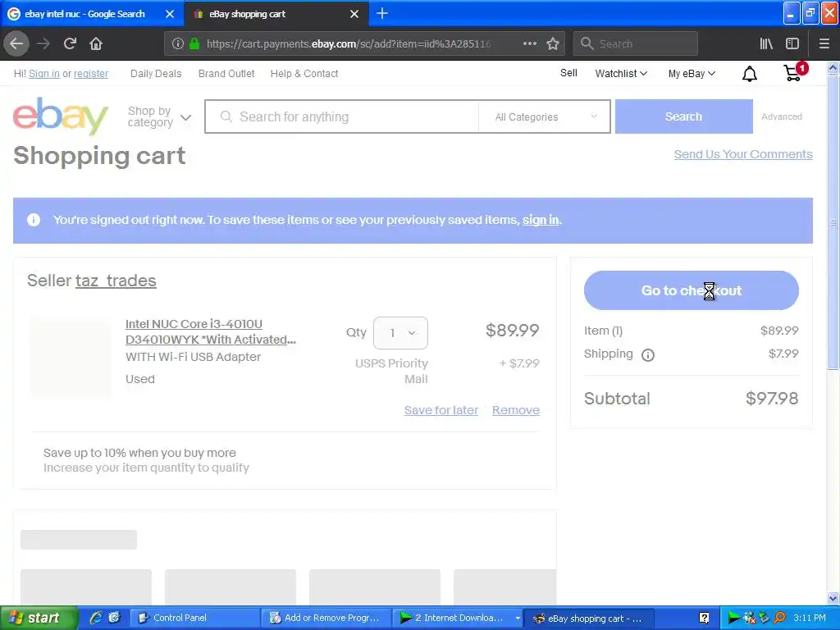Click the Daily Deals menu link
This screenshot has height=630, width=840.
(x=156, y=73)
